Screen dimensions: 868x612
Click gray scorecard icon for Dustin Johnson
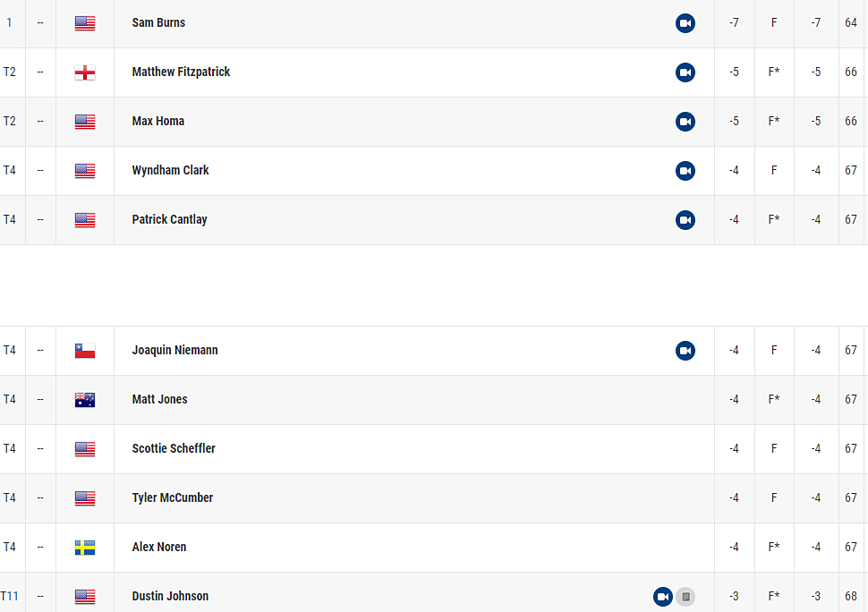coord(685,597)
